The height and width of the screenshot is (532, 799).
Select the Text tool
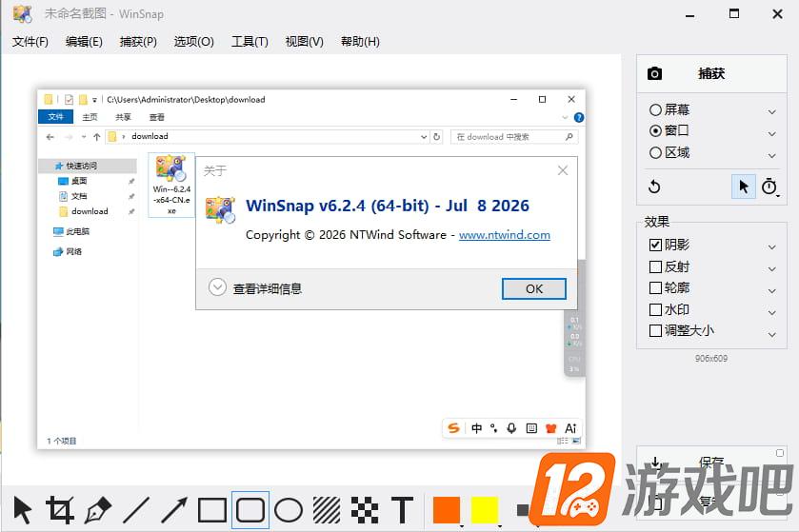403,509
